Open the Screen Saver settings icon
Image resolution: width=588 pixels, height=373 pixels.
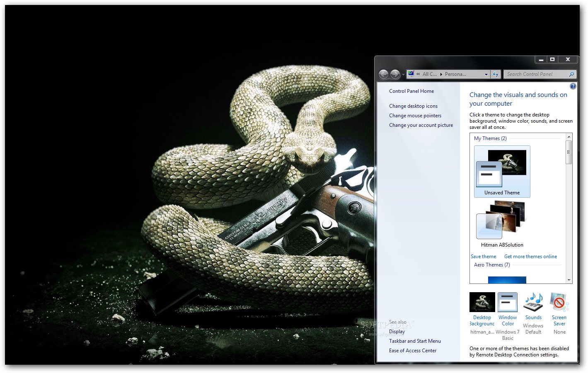click(x=559, y=302)
